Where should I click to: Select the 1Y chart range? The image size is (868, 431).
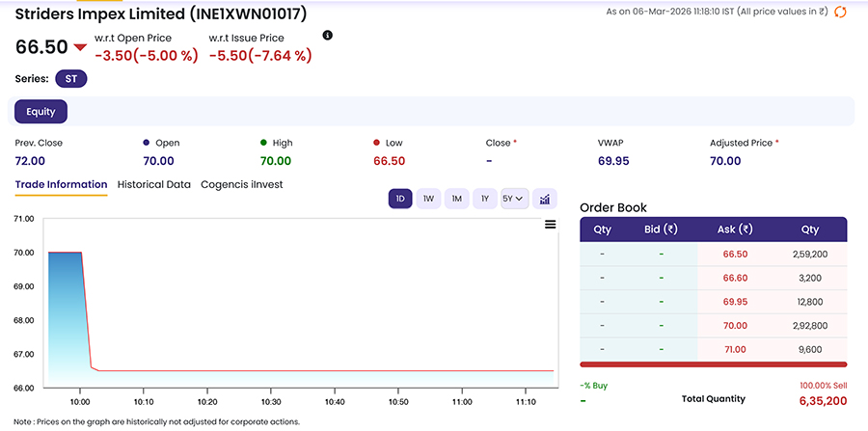(x=485, y=199)
